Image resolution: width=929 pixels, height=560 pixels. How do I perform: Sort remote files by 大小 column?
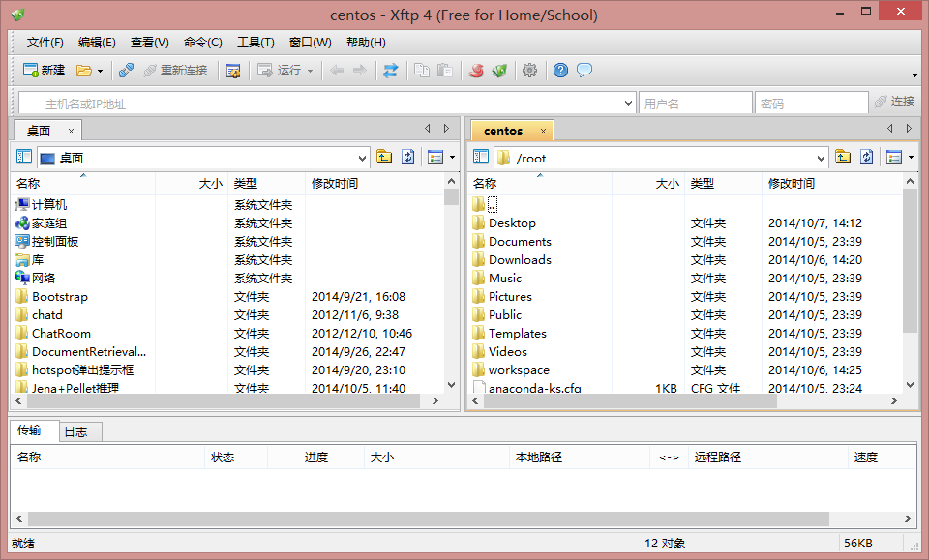(648, 184)
